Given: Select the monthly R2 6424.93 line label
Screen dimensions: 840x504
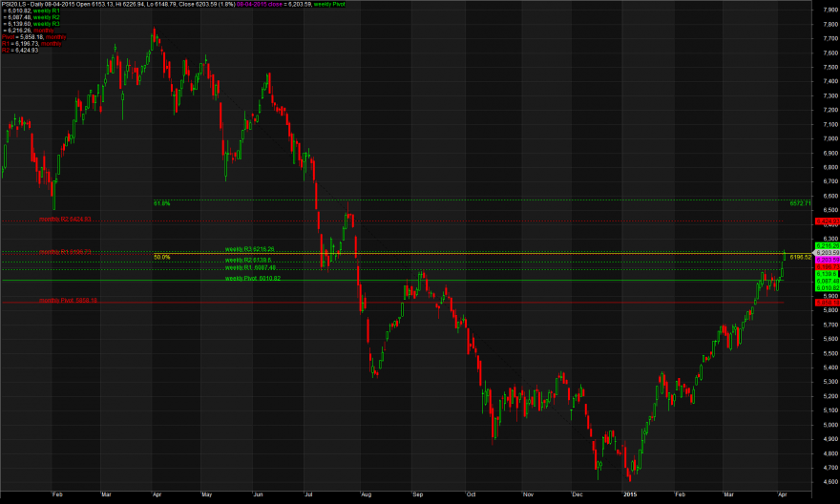Looking at the screenshot, I should coord(65,219).
